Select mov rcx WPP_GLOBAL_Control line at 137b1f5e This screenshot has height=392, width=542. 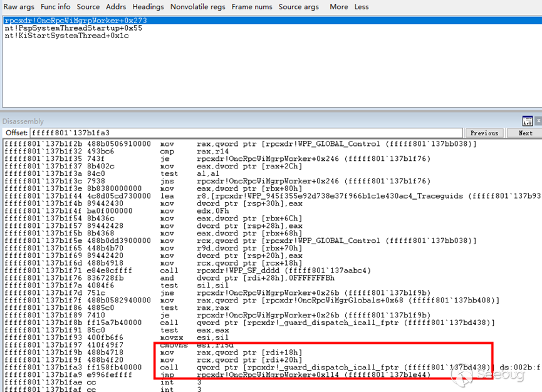(241, 240)
